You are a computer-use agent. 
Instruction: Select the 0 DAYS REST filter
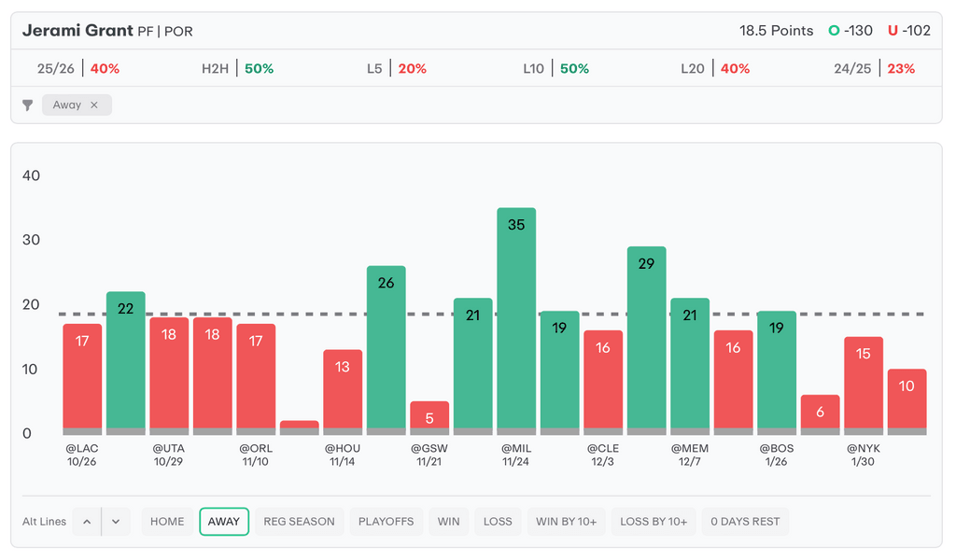click(745, 522)
